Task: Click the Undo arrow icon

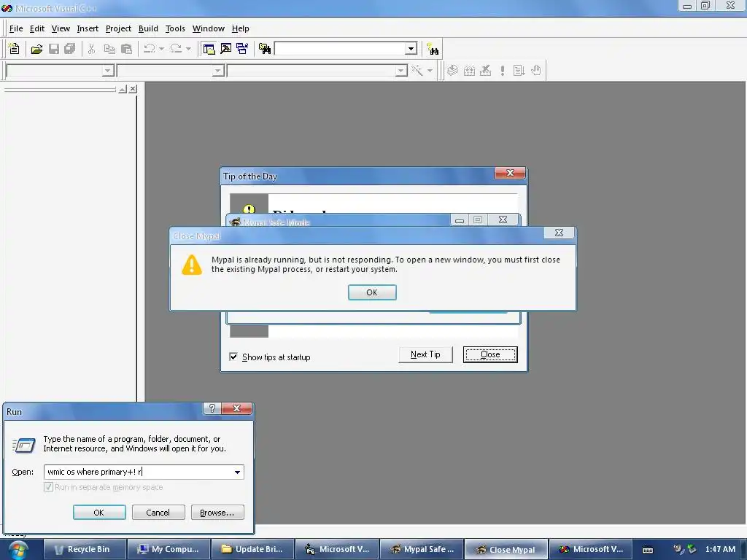Action: tap(149, 49)
